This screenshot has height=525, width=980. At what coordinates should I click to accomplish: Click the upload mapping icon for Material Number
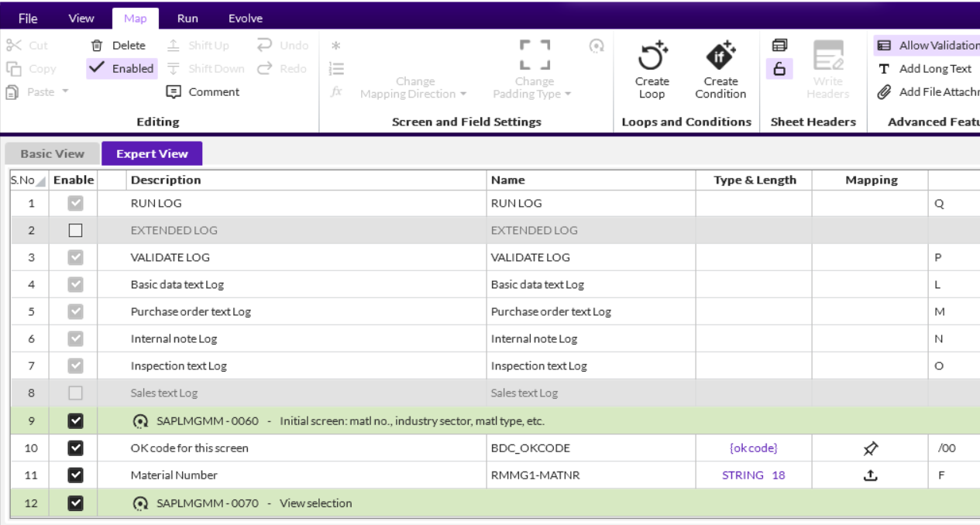[x=871, y=475]
